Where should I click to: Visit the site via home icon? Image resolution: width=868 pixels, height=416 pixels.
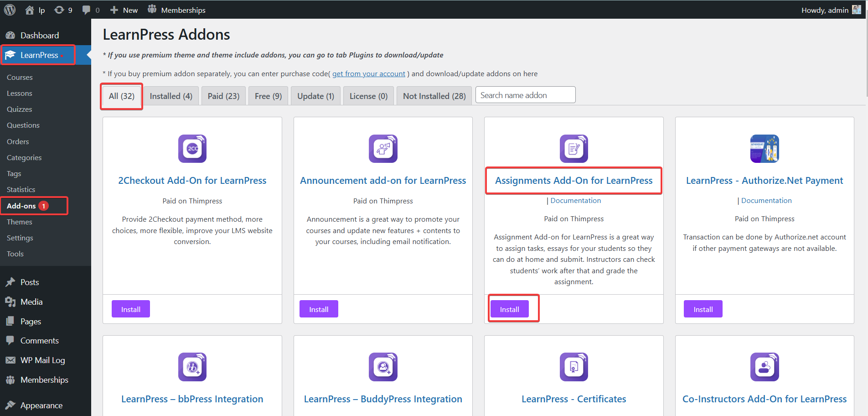tap(30, 10)
